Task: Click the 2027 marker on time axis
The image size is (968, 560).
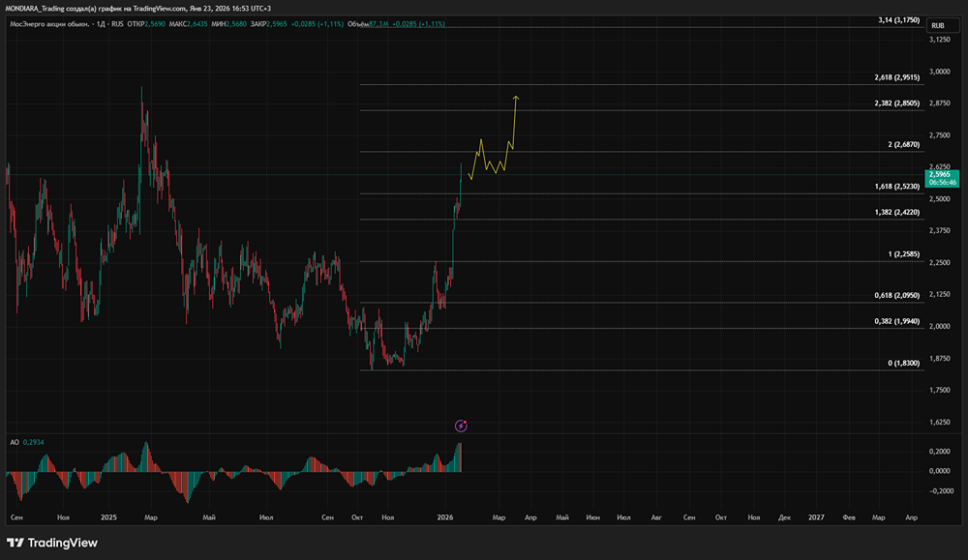Action: click(x=817, y=517)
